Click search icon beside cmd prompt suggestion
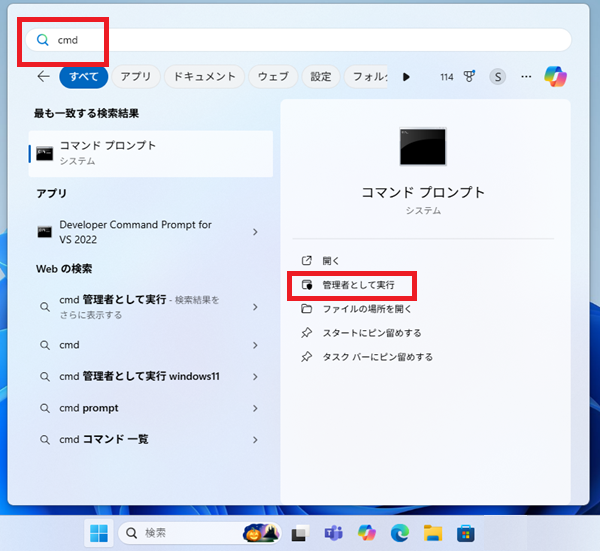The width and height of the screenshot is (600, 551). point(45,408)
